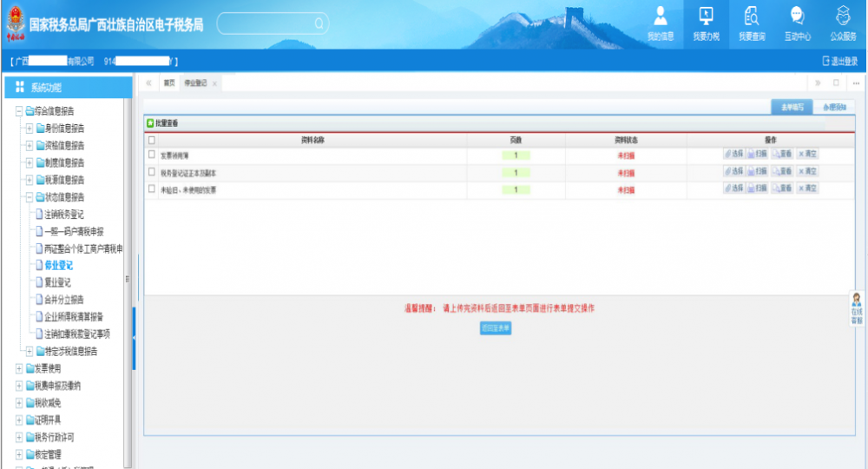Click the 在线客服 online support icon
This screenshot has height=469, width=868.
click(857, 308)
